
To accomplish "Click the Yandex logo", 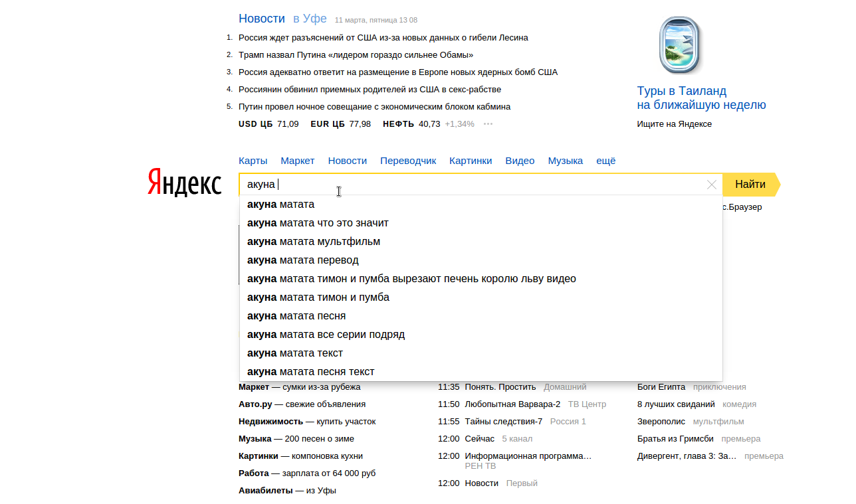I will 184,182.
